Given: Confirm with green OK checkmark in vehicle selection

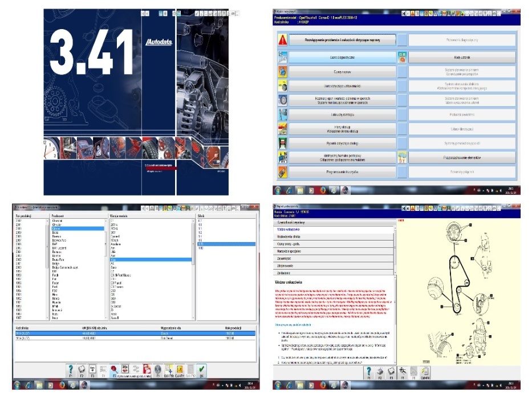Looking at the screenshot, I should click(x=201, y=370).
